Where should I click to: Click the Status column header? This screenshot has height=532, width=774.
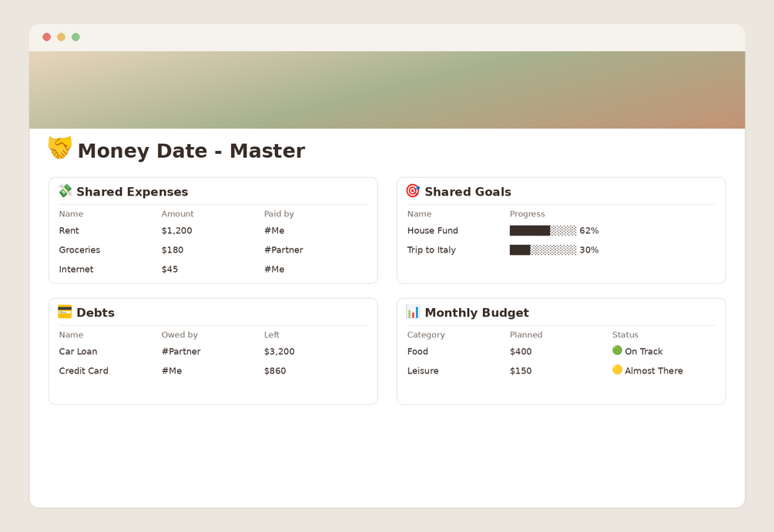click(x=625, y=335)
